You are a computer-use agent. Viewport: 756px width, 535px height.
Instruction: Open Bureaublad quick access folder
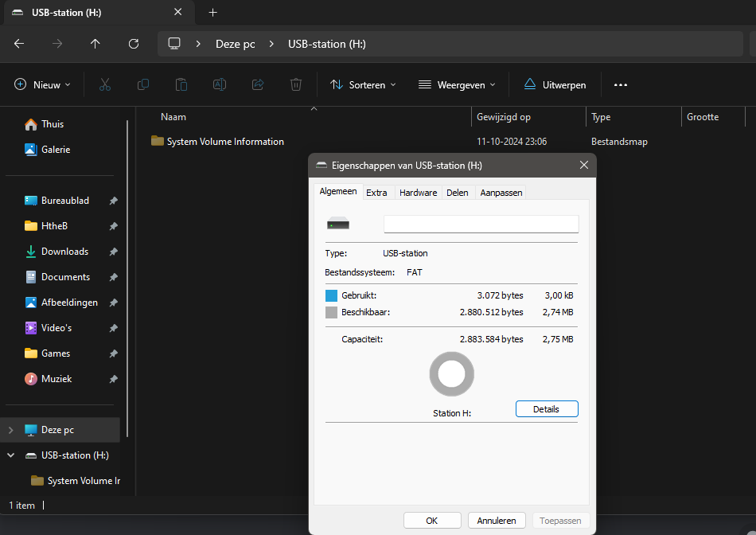pos(57,200)
